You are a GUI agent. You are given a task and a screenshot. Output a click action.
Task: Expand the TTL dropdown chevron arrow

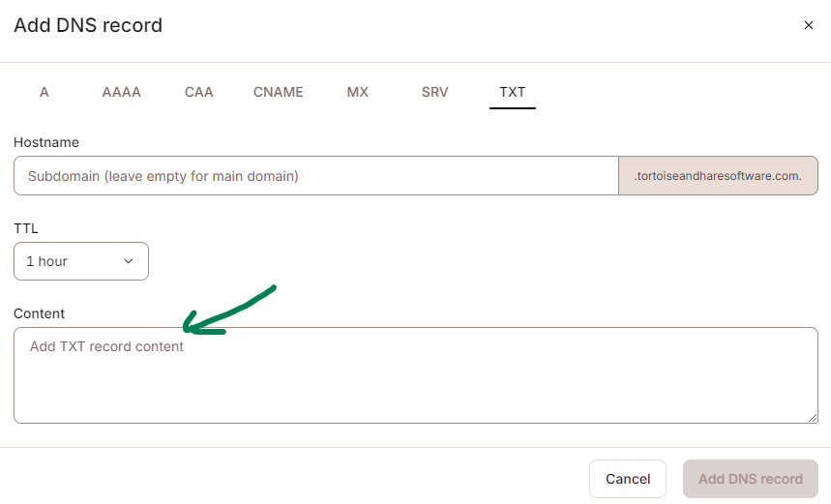click(x=129, y=261)
